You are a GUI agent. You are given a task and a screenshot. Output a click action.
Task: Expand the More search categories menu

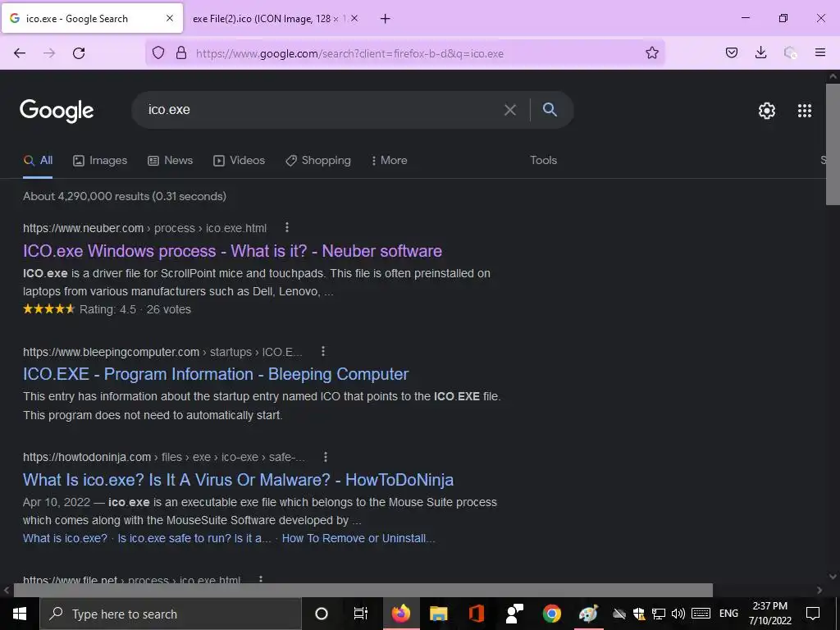click(x=389, y=160)
